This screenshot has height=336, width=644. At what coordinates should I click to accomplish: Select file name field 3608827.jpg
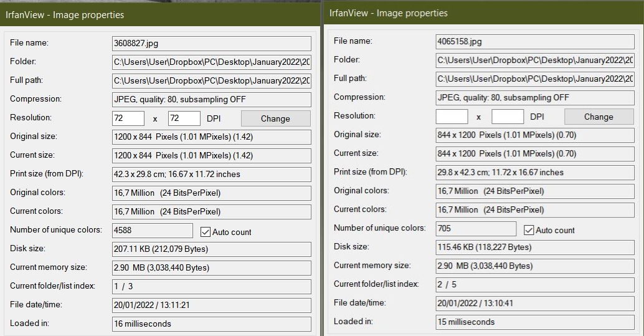click(x=212, y=44)
